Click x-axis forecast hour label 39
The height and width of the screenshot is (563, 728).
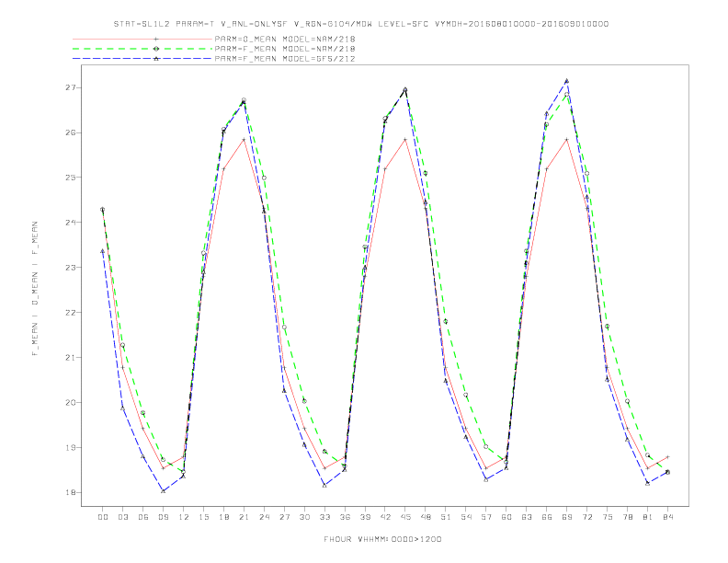pyautogui.click(x=365, y=517)
